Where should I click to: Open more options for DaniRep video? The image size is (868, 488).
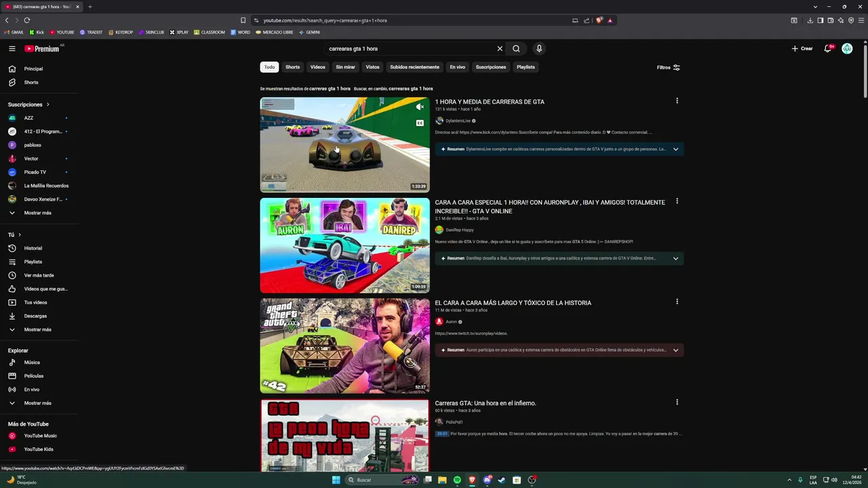click(x=677, y=201)
